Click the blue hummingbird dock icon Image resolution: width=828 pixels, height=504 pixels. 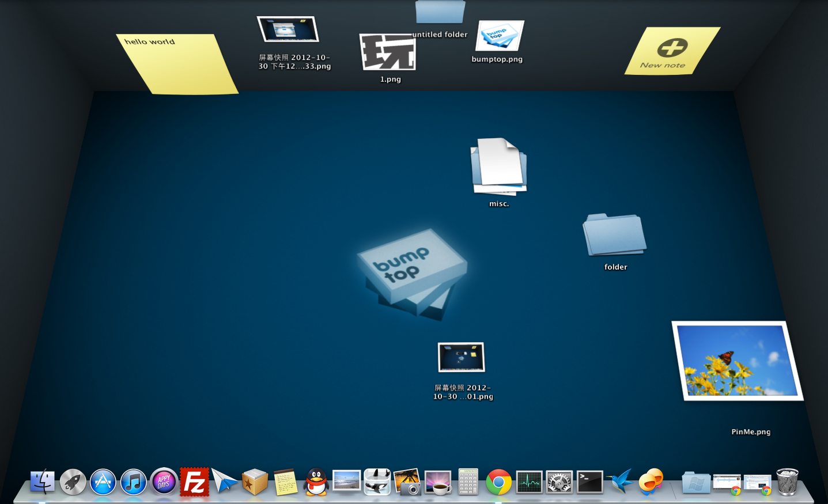(621, 481)
